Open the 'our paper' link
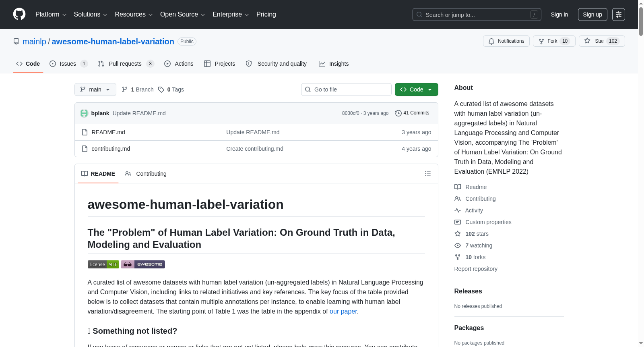The image size is (644, 347). pyautogui.click(x=343, y=311)
